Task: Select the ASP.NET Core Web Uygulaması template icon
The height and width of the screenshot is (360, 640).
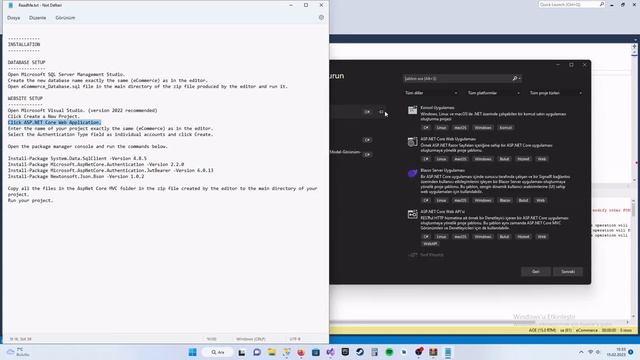Action: 412,142
